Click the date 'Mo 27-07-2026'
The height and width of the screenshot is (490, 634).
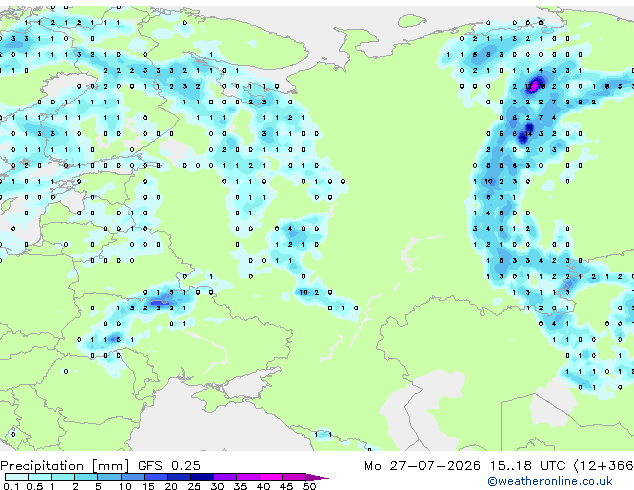422,466
